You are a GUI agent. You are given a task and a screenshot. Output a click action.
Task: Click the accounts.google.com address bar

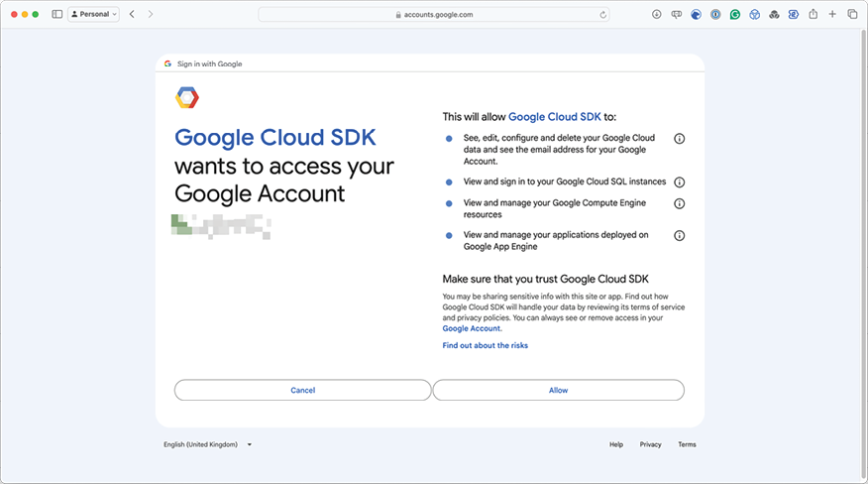point(436,15)
